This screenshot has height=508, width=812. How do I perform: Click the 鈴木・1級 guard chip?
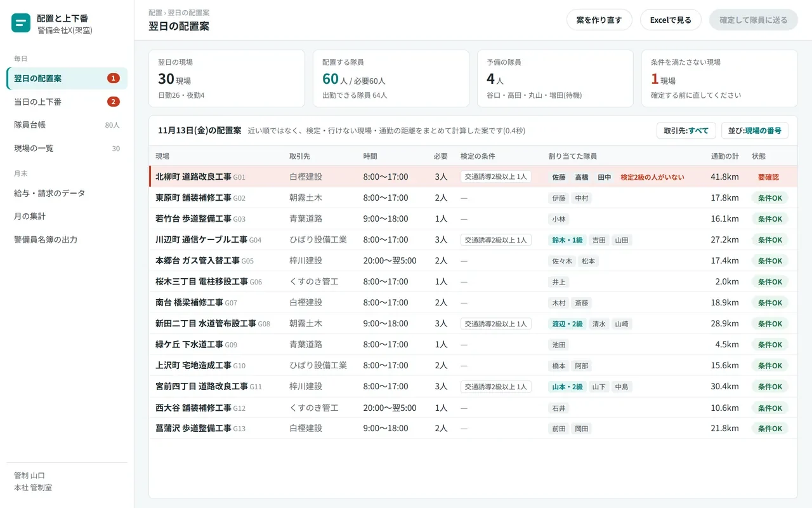568,240
